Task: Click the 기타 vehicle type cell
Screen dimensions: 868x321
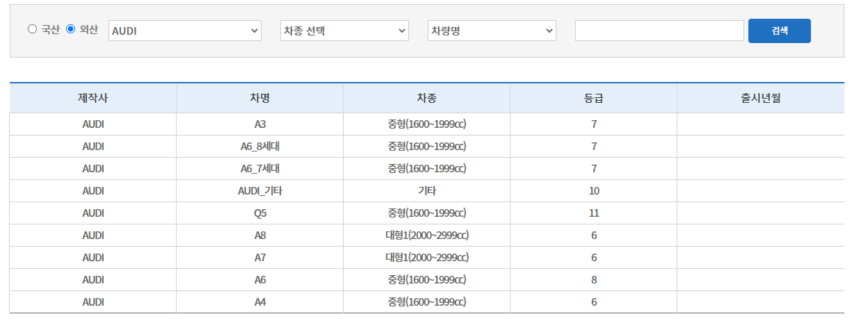Action: (x=426, y=191)
